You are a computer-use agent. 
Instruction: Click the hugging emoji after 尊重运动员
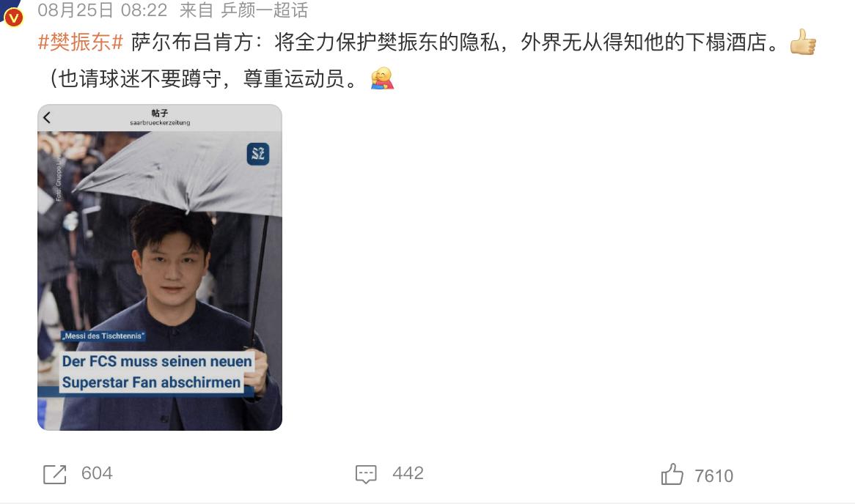pyautogui.click(x=382, y=78)
